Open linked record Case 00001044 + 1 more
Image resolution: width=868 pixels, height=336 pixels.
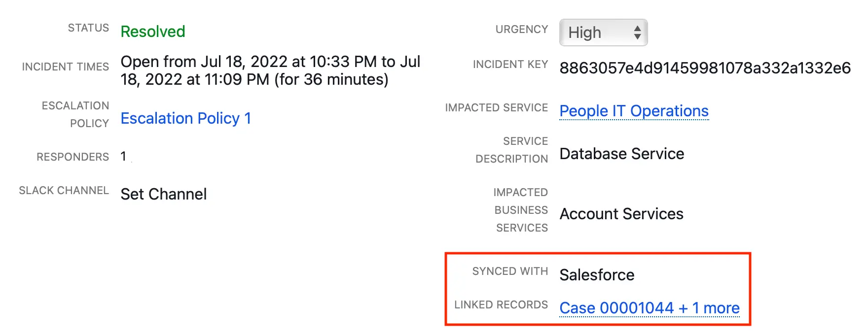(x=650, y=308)
